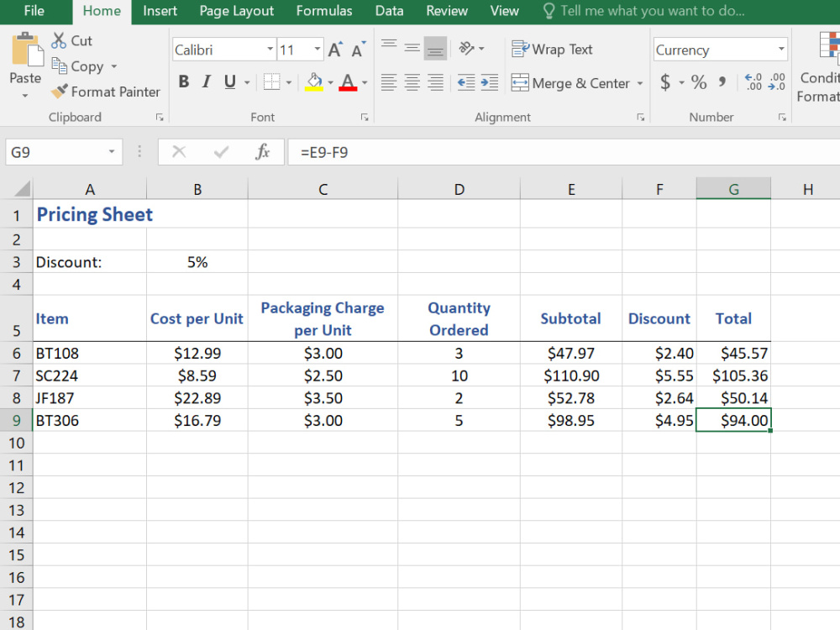
Task: Click the Select All corner triangle
Action: pyautogui.click(x=22, y=188)
